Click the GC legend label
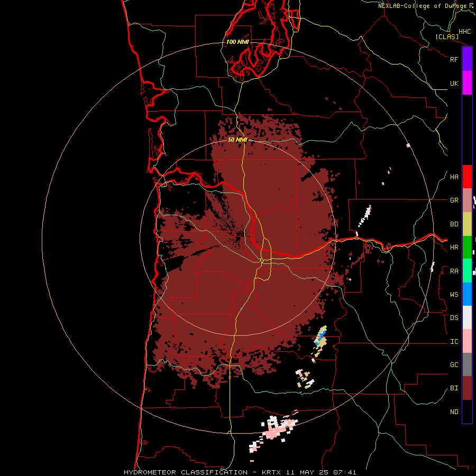476x476 pixels. point(454,365)
